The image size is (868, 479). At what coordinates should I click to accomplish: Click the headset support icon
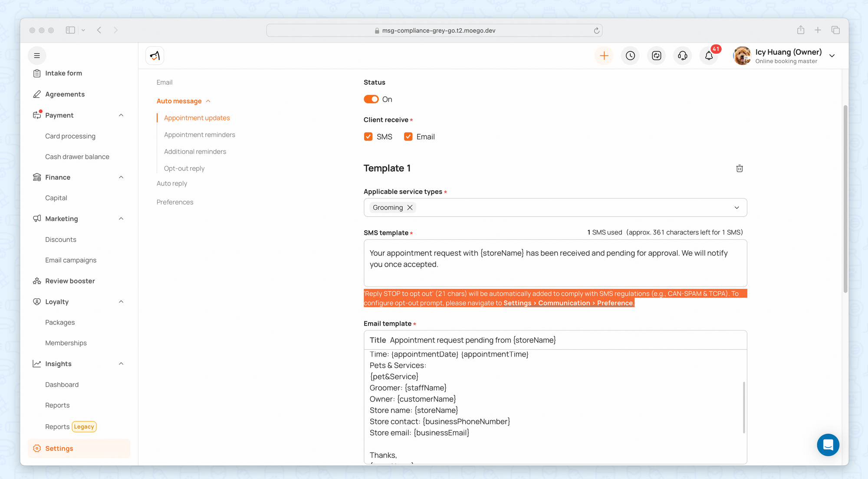pos(683,56)
